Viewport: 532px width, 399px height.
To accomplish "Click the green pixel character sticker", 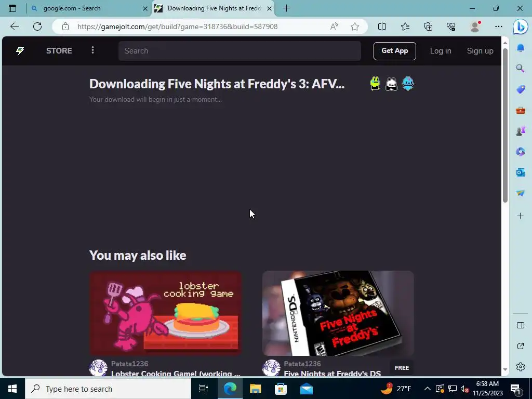I will pyautogui.click(x=375, y=84).
